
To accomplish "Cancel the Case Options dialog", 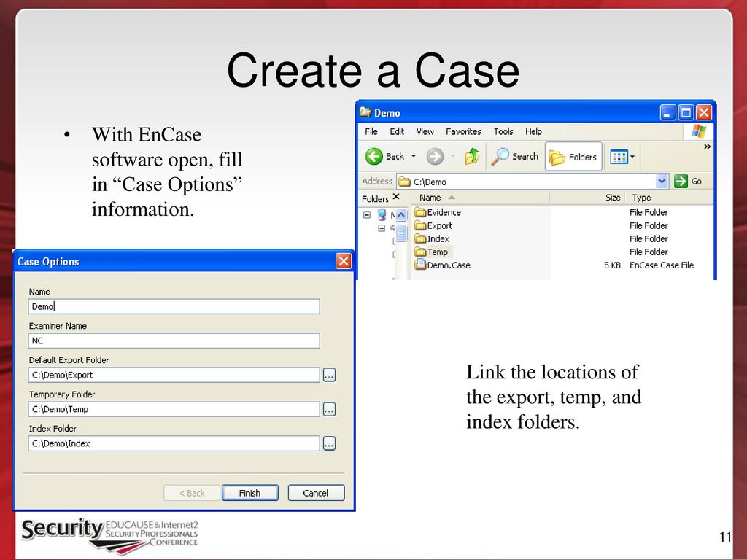I will (316, 493).
